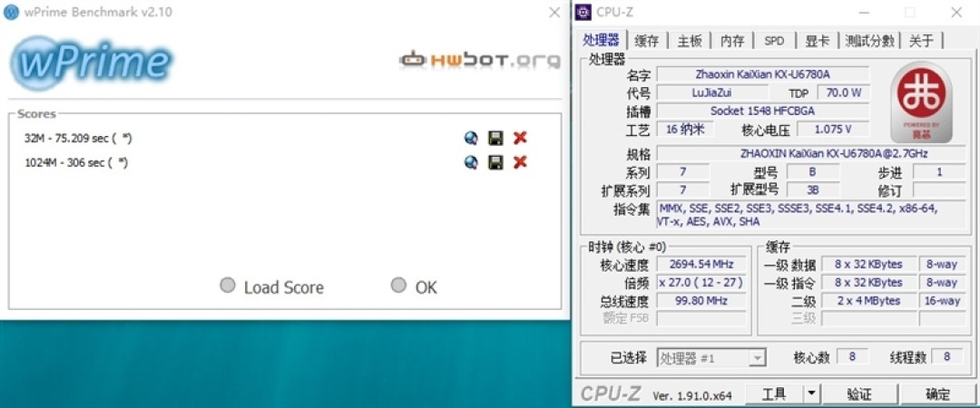980x408 pixels.
Task: Click the Zhaoxin processor logo in CPU-Z
Action: 921,102
